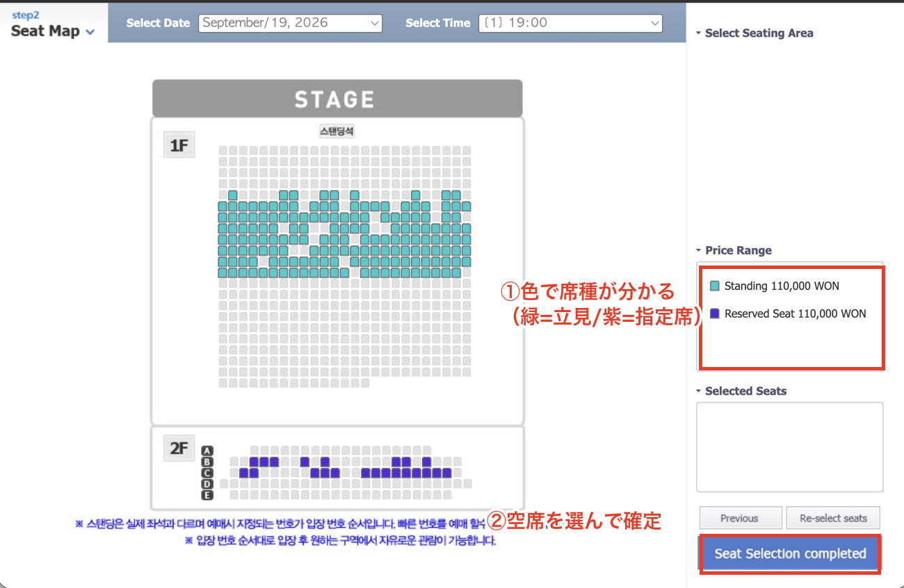Click the teal Standing color swatch
Image resolution: width=904 pixels, height=588 pixels.
715,286
